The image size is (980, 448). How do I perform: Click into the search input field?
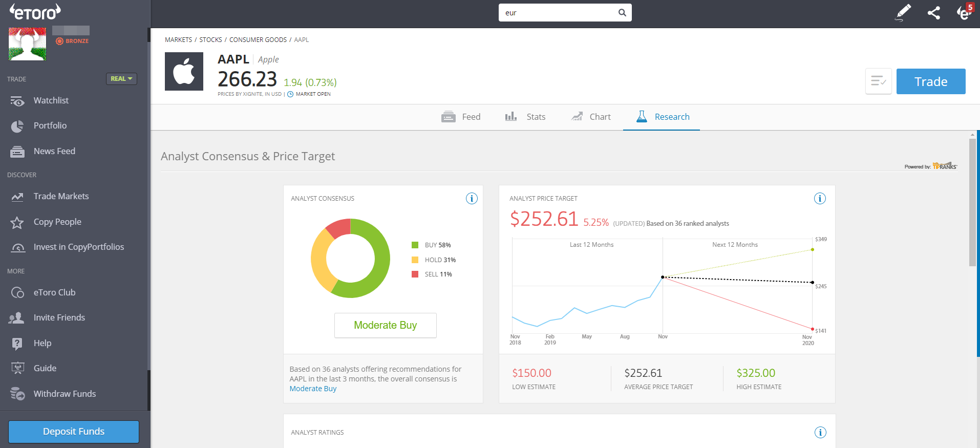pyautogui.click(x=558, y=13)
